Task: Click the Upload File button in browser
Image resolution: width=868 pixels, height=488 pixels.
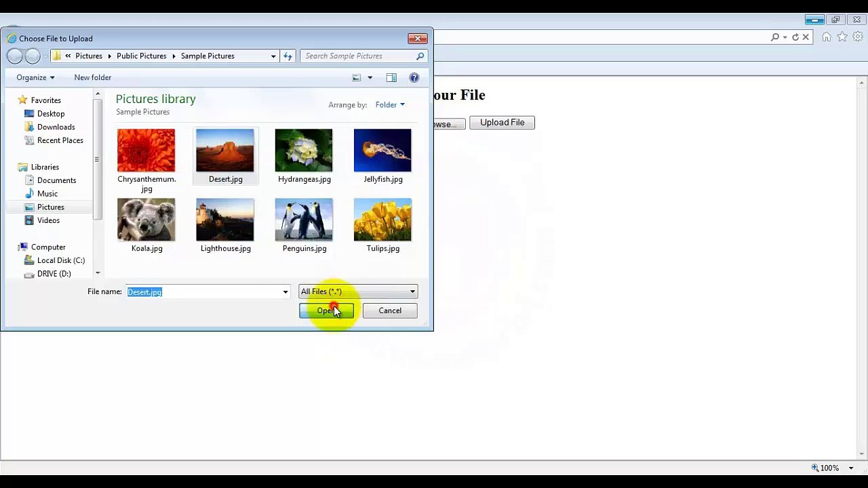Action: [502, 123]
